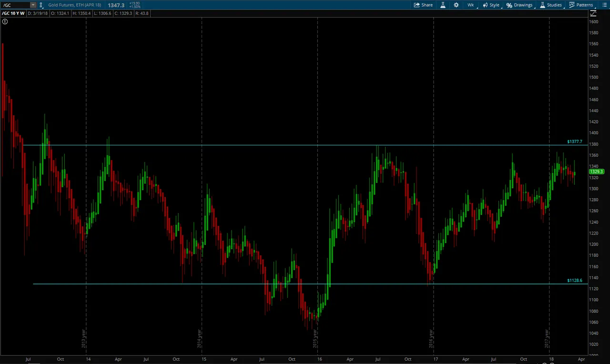Image resolution: width=610 pixels, height=364 pixels.
Task: Click the 2017 year vertical marker label
Action: (547, 338)
